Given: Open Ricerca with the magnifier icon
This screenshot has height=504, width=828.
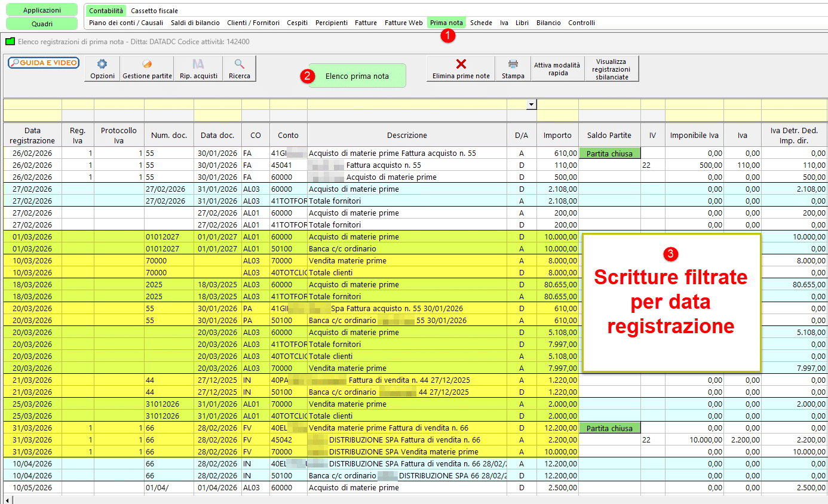Looking at the screenshot, I should (240, 69).
